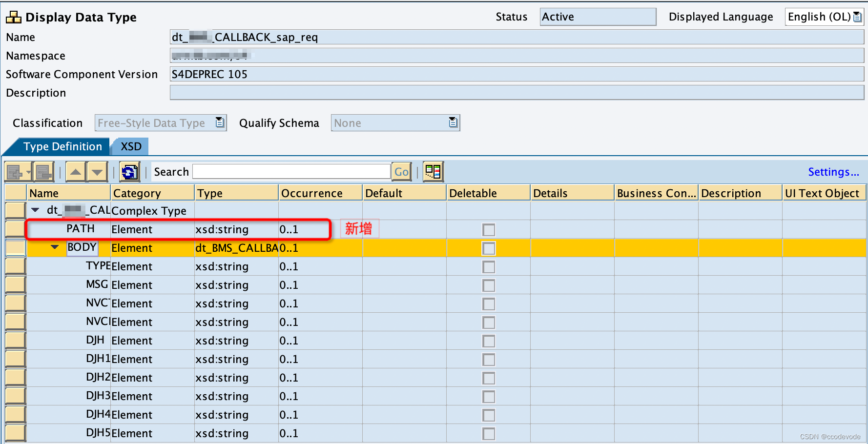
Task: Click the delete rows icon in toolbar
Action: click(x=42, y=172)
